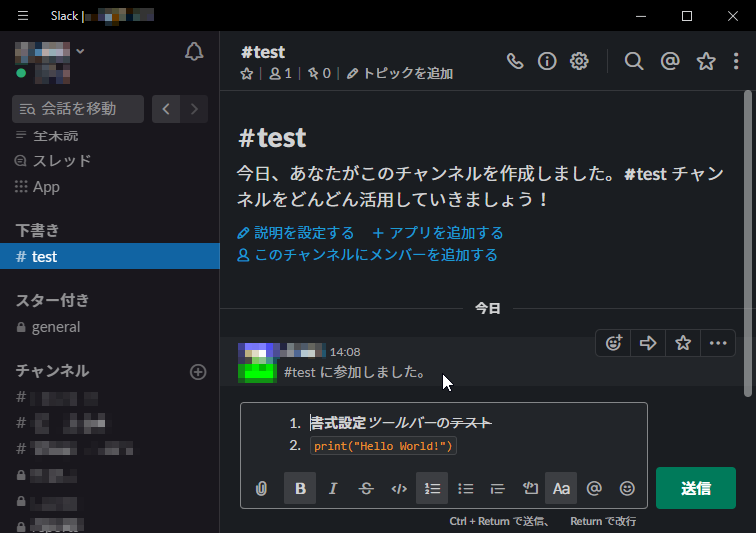Select # test channel in sidebar
This screenshot has height=533, width=756.
click(x=110, y=256)
